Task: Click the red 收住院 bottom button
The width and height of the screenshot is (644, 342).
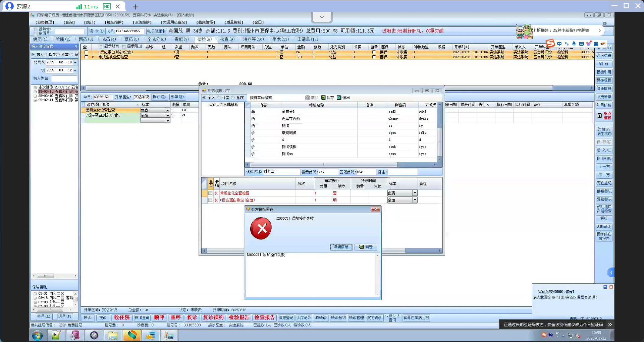Action: [122, 318]
